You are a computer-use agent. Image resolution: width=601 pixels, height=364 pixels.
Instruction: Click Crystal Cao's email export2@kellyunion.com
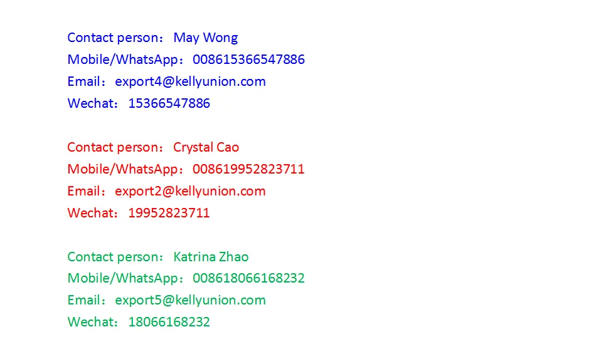coord(190,191)
